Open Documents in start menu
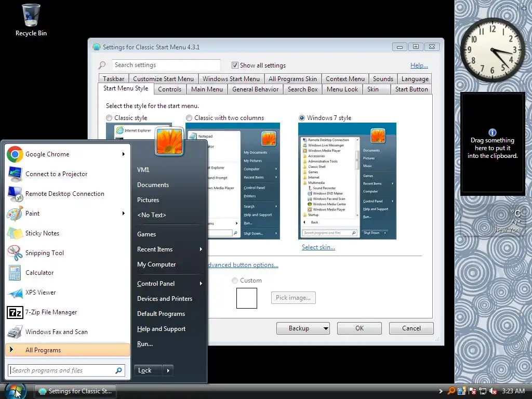Viewport: 532px width, 399px height. click(x=153, y=185)
